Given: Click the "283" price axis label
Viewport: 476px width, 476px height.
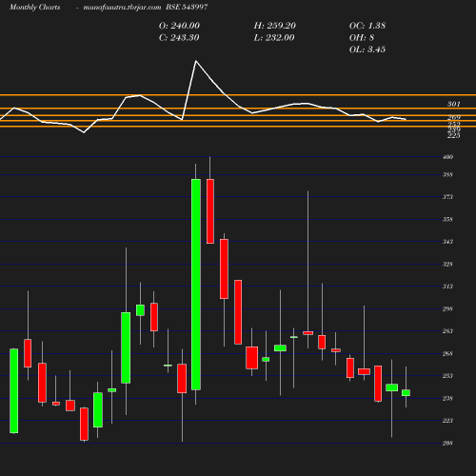Looking at the screenshot, I should 447,331.
